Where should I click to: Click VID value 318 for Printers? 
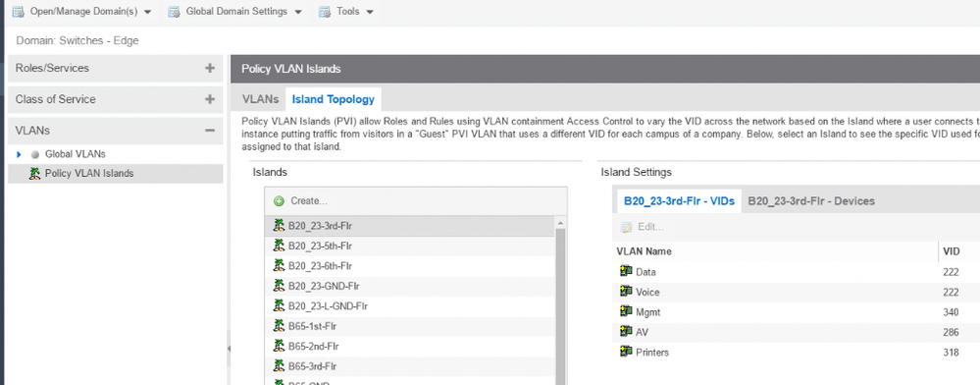[951, 353]
